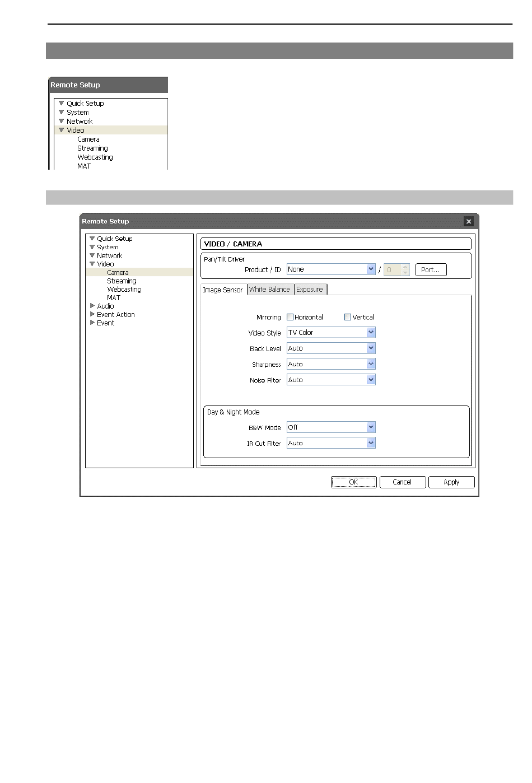Image resolution: width=532 pixels, height=783 pixels.
Task: Select Camera in the dialog tree
Action: pos(118,273)
